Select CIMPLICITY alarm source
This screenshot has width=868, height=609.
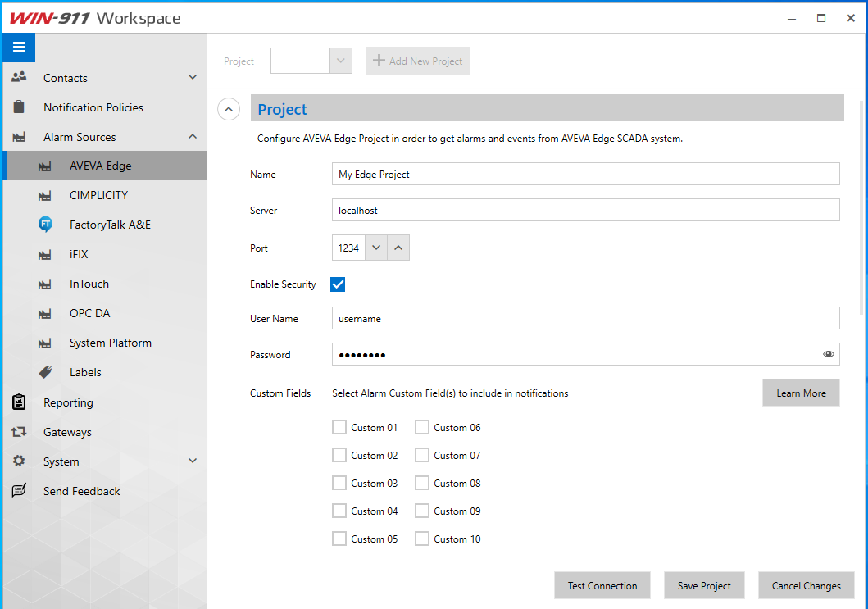coord(105,195)
